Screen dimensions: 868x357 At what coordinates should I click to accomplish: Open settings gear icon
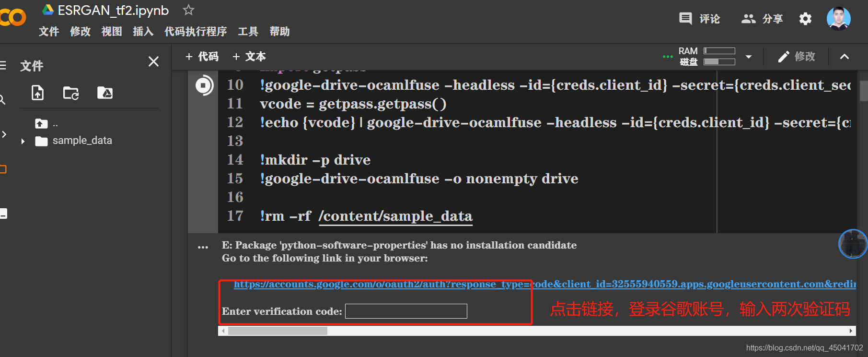805,19
